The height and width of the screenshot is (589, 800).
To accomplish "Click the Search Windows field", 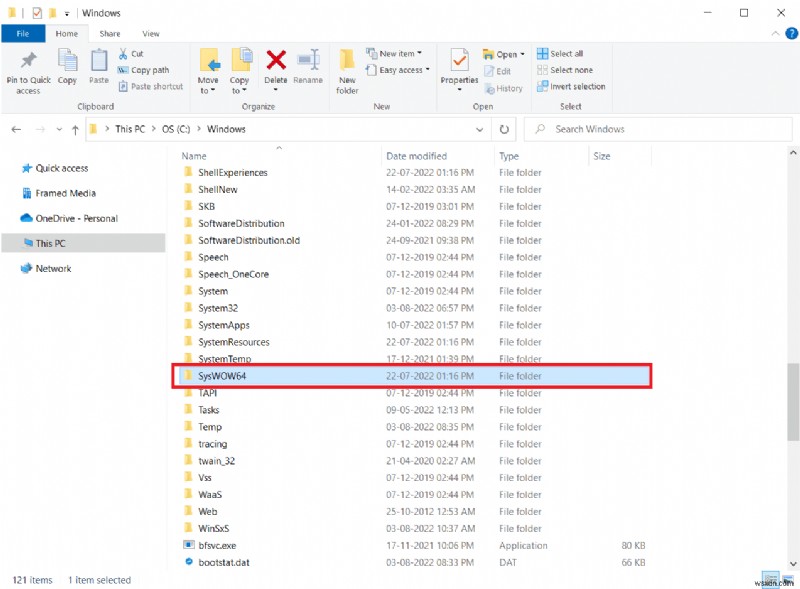I will pyautogui.click(x=658, y=129).
